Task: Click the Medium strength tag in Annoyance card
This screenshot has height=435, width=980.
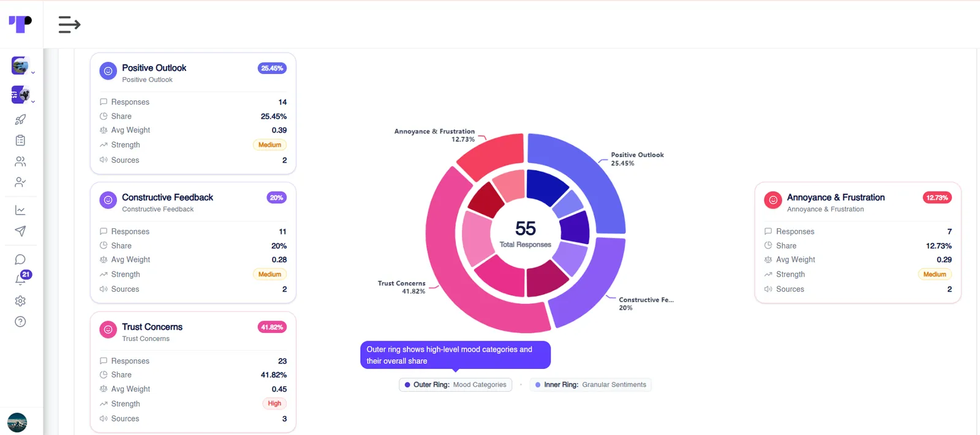Action: [x=935, y=275]
